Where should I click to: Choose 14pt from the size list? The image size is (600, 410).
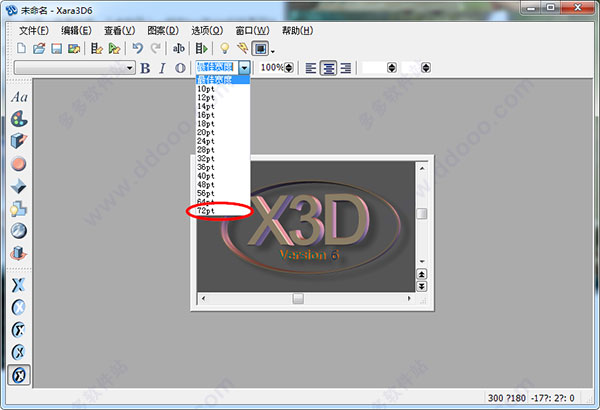pyautogui.click(x=223, y=106)
